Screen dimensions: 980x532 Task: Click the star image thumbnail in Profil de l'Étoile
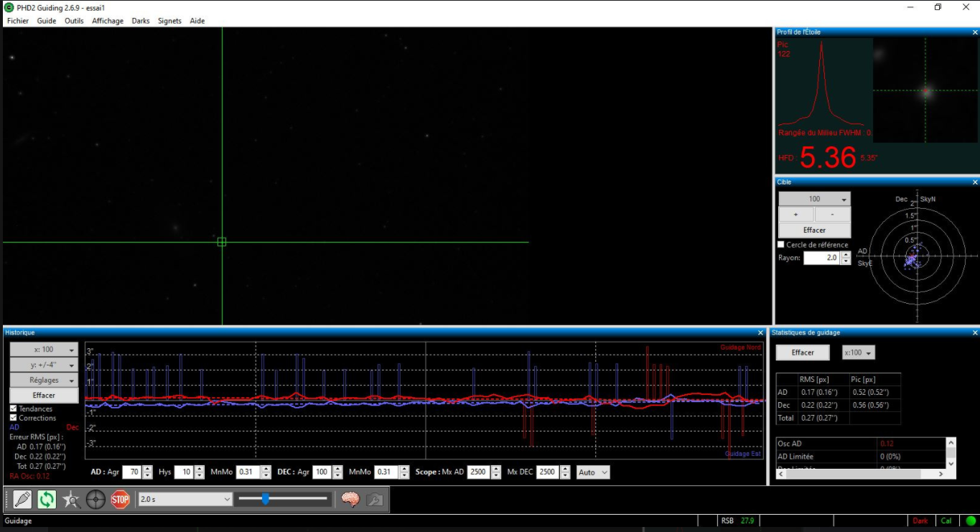[x=925, y=90]
